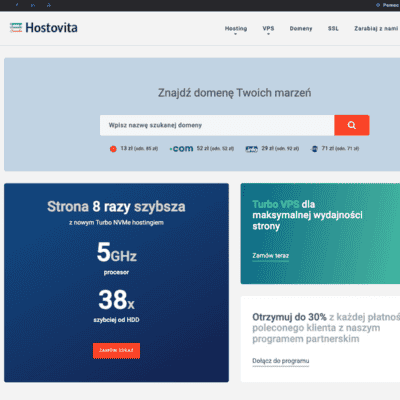Screen dimensions: 400x400
Task: Click the Facebook icon in top bar
Action: tap(17, 5)
